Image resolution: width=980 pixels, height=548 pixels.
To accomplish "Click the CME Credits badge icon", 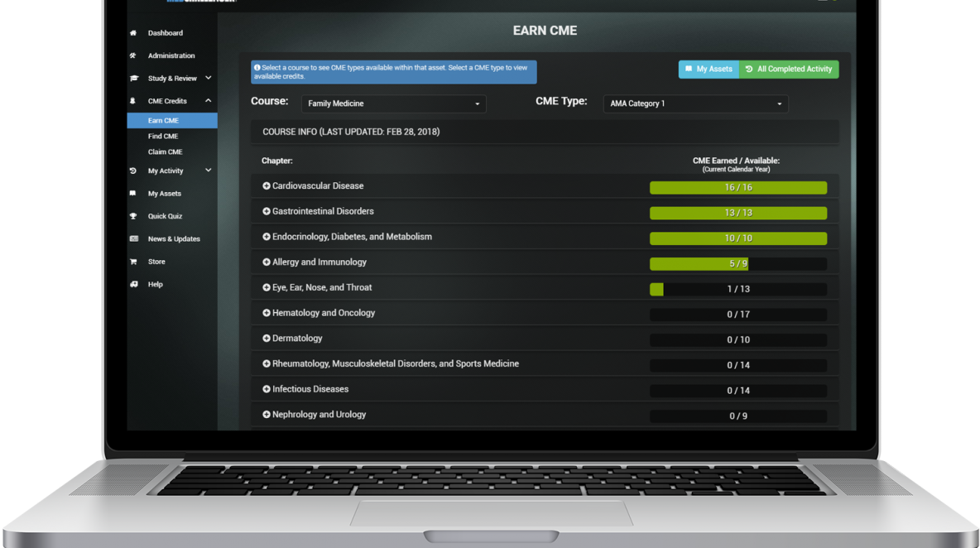I will (132, 101).
